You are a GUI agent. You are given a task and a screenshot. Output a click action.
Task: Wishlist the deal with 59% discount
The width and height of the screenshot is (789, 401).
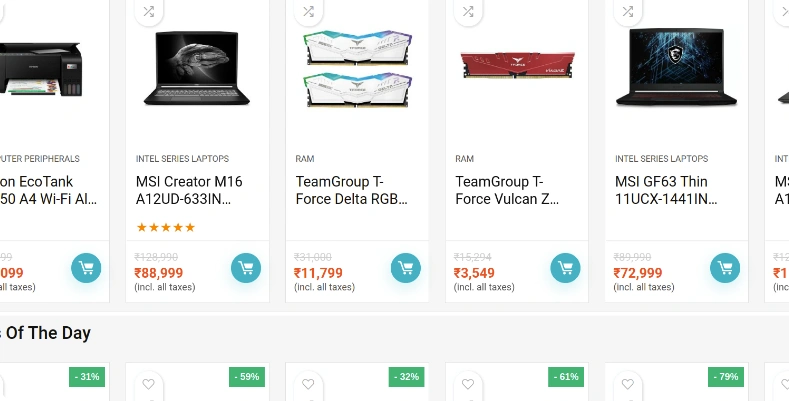click(149, 384)
